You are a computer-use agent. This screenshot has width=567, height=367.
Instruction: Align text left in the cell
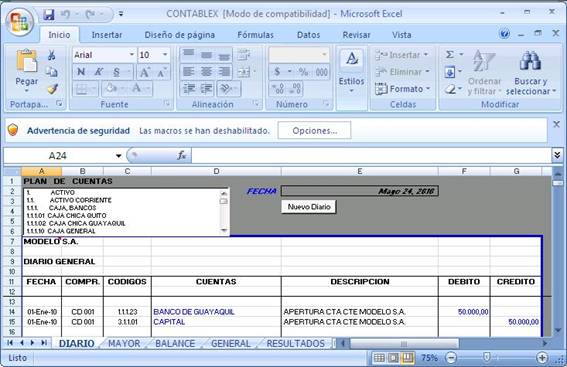[x=188, y=72]
